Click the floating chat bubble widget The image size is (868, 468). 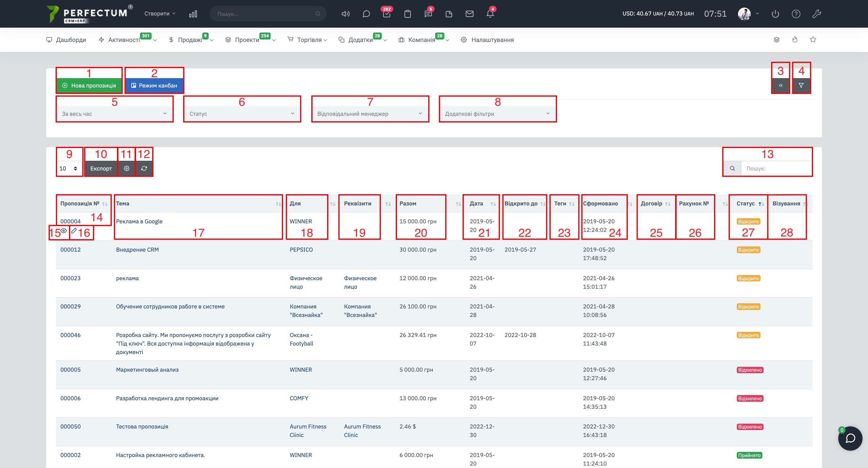[x=850, y=438]
